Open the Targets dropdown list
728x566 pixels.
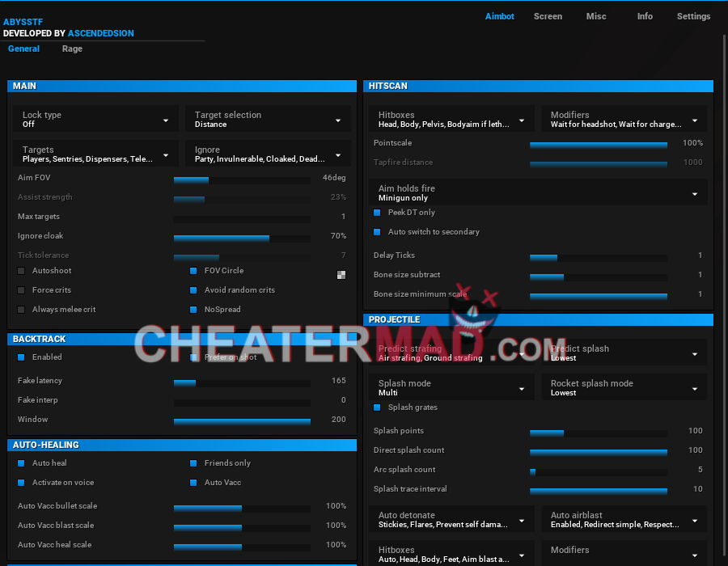click(x=95, y=154)
